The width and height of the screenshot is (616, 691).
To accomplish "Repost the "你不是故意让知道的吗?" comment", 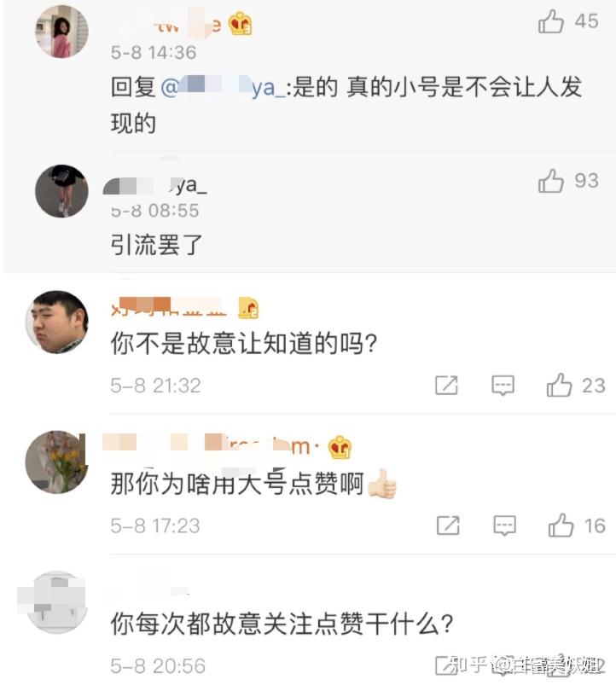I will point(446,386).
